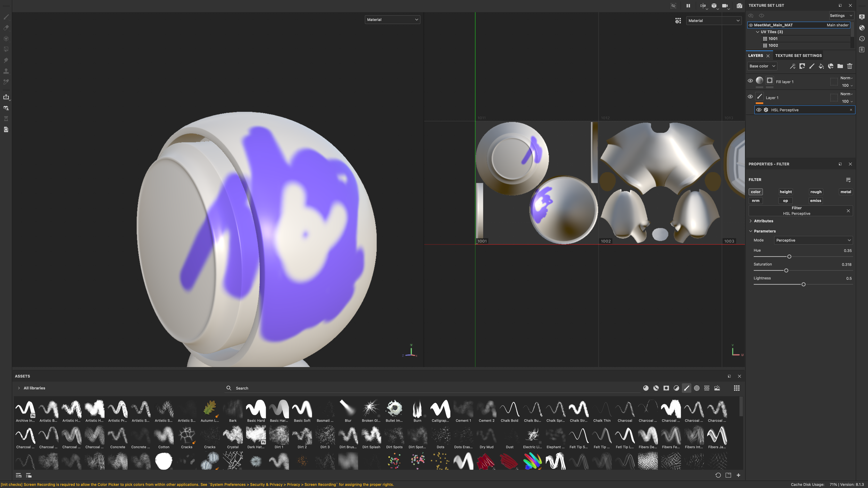This screenshot has height=488, width=868.
Task: Hide Fill layer 1 with the eye icon
Action: 750,81
